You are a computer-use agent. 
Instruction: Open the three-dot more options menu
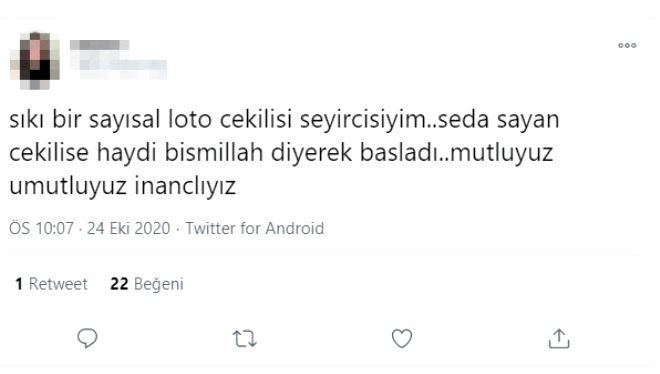pos(627,45)
